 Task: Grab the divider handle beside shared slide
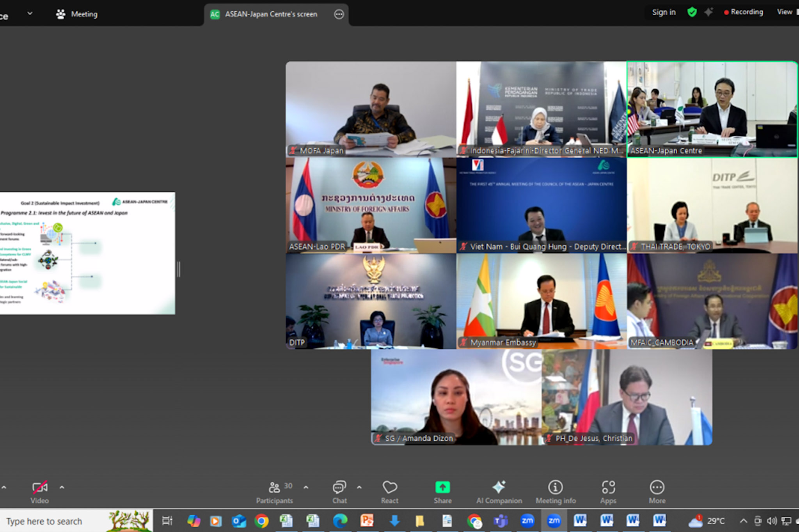[179, 269]
